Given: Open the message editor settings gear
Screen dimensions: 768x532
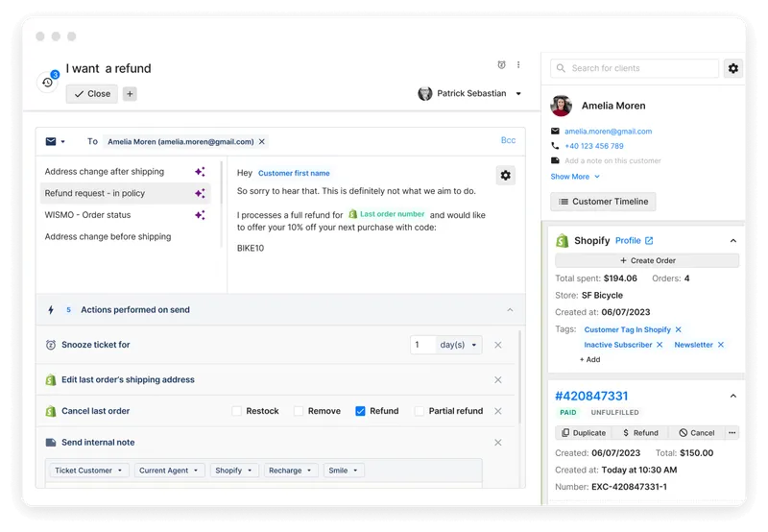Looking at the screenshot, I should tap(505, 175).
